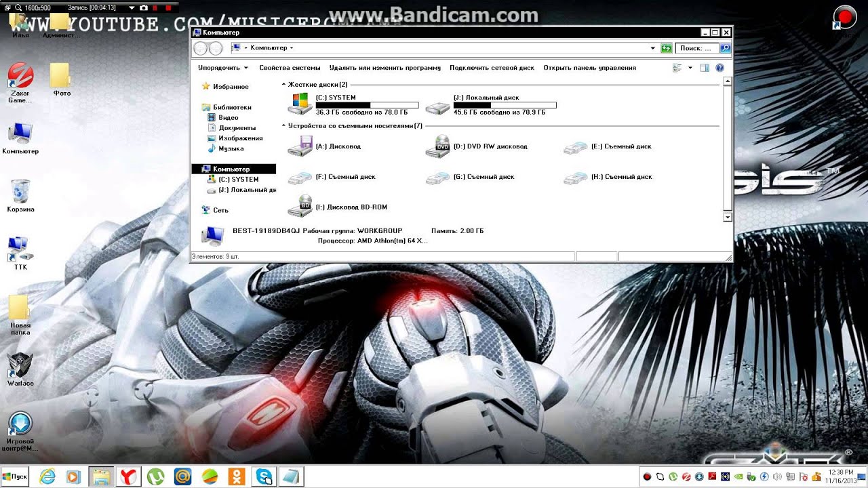Open Internet Explorer from the taskbar

click(47, 477)
